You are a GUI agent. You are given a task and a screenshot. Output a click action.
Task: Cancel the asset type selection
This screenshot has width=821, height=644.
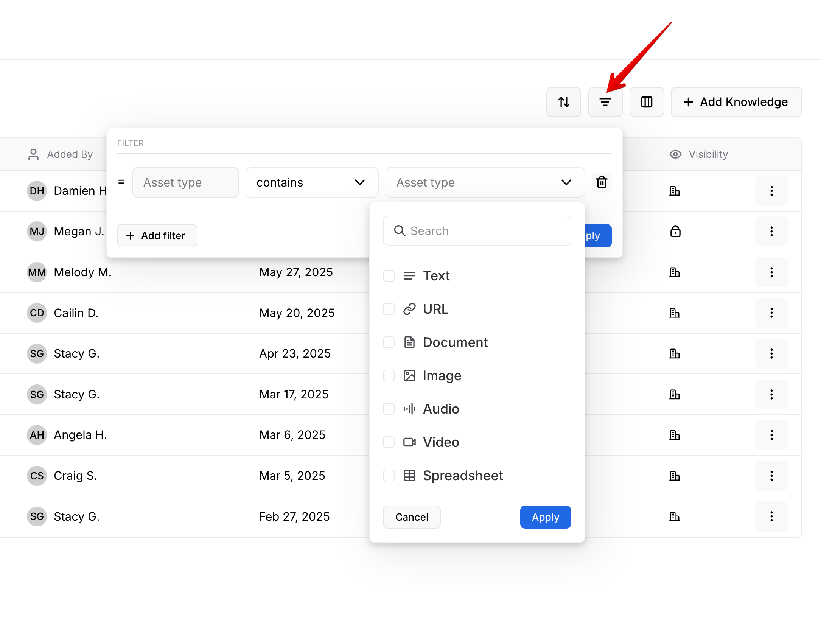point(412,517)
